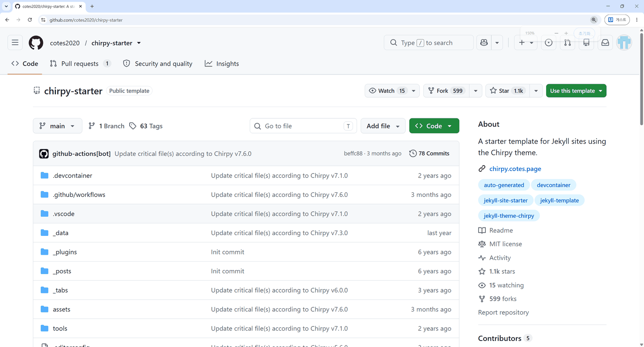The image size is (644, 347).
Task: Open the 1 Branch link
Action: pos(106,126)
